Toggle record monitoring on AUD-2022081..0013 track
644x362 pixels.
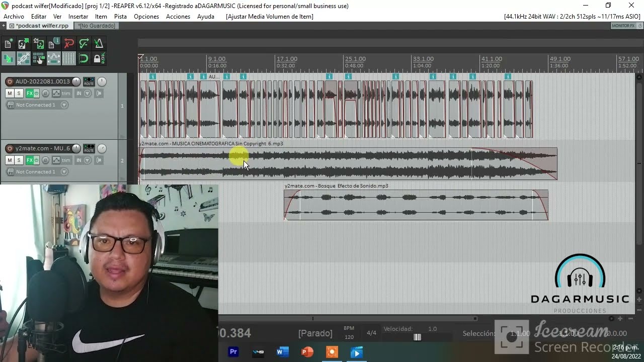(99, 93)
